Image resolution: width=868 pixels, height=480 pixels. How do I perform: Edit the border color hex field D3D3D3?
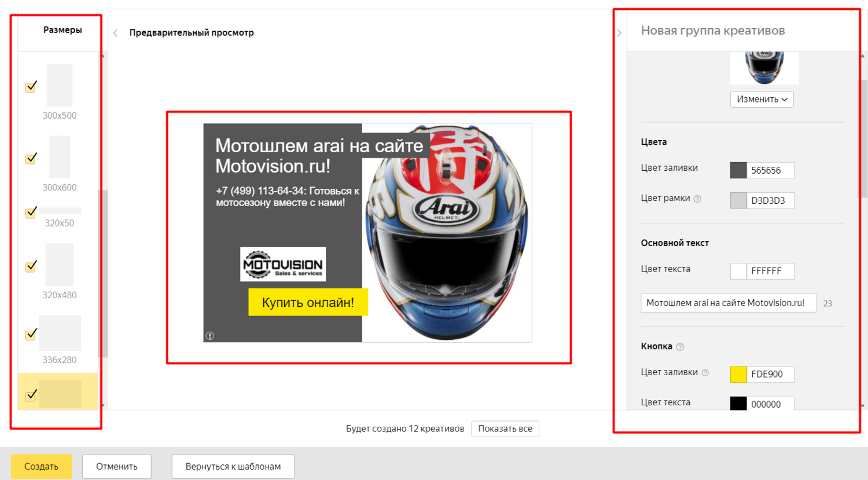(770, 200)
